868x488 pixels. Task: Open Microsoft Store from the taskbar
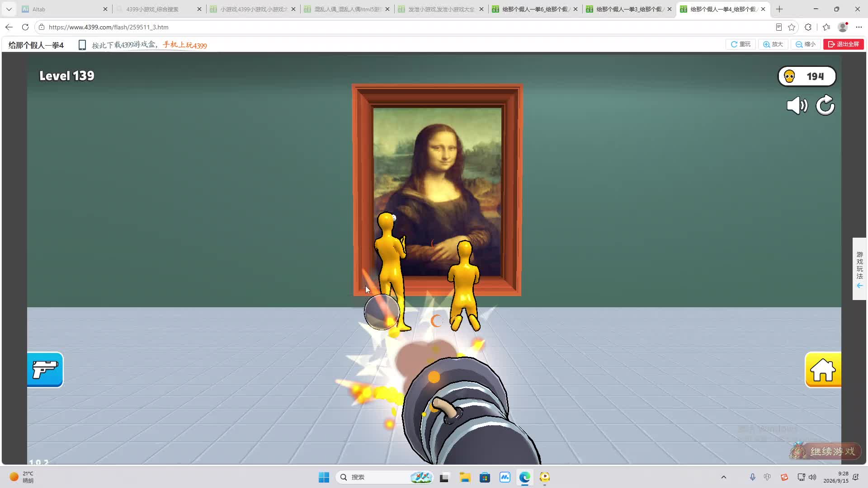[x=485, y=477]
